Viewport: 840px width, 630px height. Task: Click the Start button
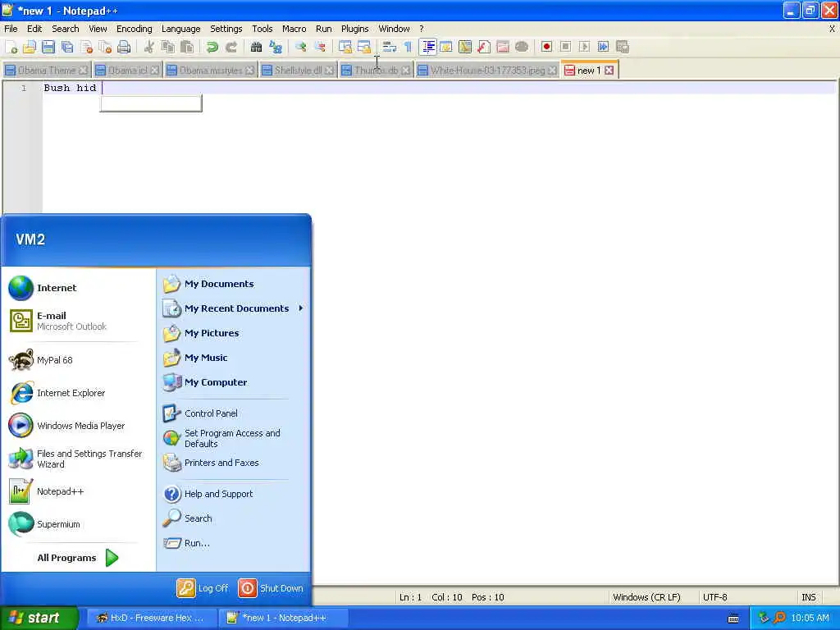click(x=39, y=618)
